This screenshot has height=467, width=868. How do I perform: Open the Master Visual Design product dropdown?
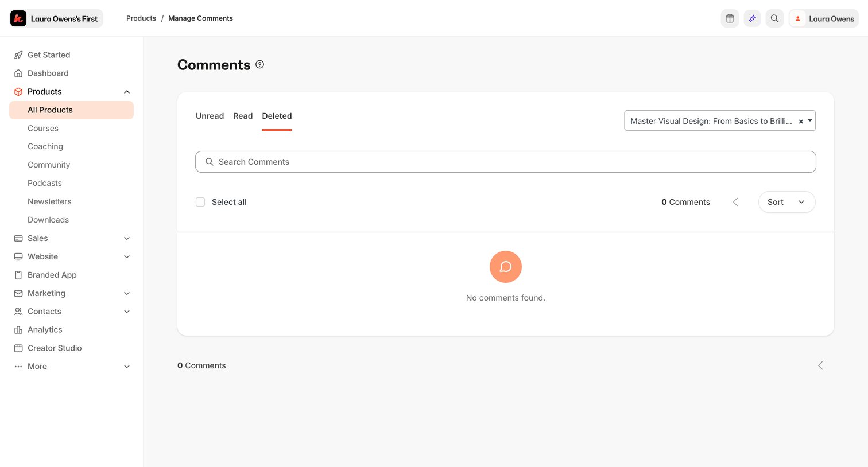pyautogui.click(x=719, y=120)
